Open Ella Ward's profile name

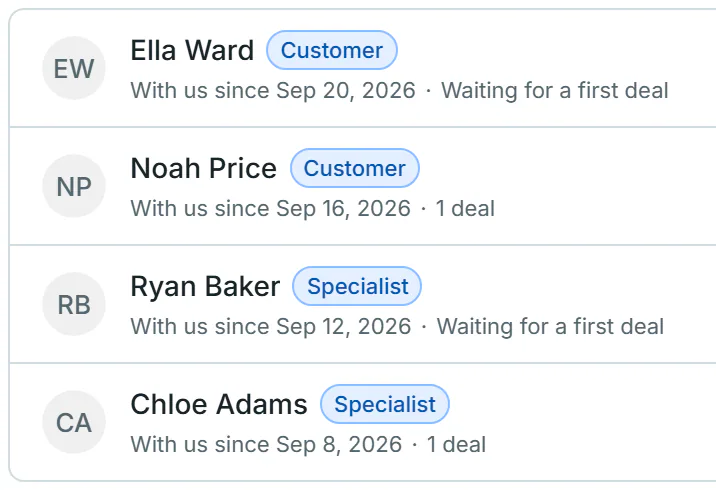pyautogui.click(x=192, y=50)
